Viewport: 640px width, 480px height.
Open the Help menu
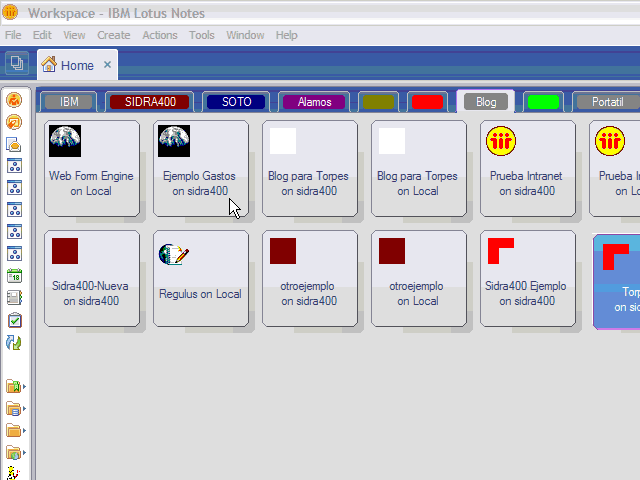tap(287, 35)
